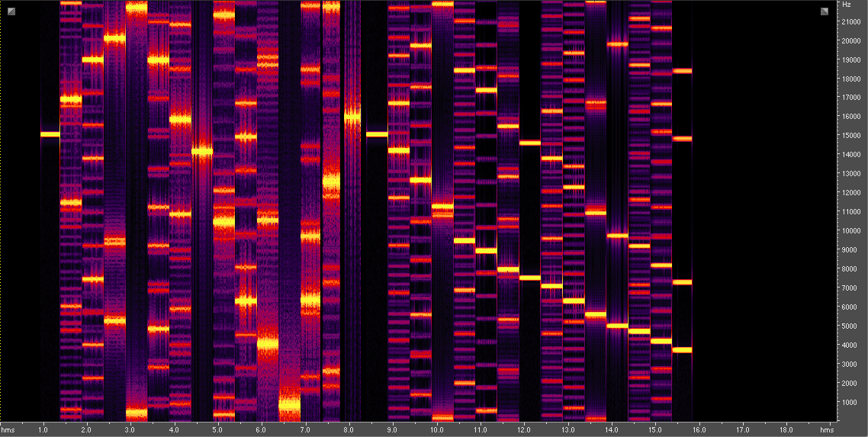
Task: Click the 18000 label on the frequency ruler
Action: (x=851, y=79)
